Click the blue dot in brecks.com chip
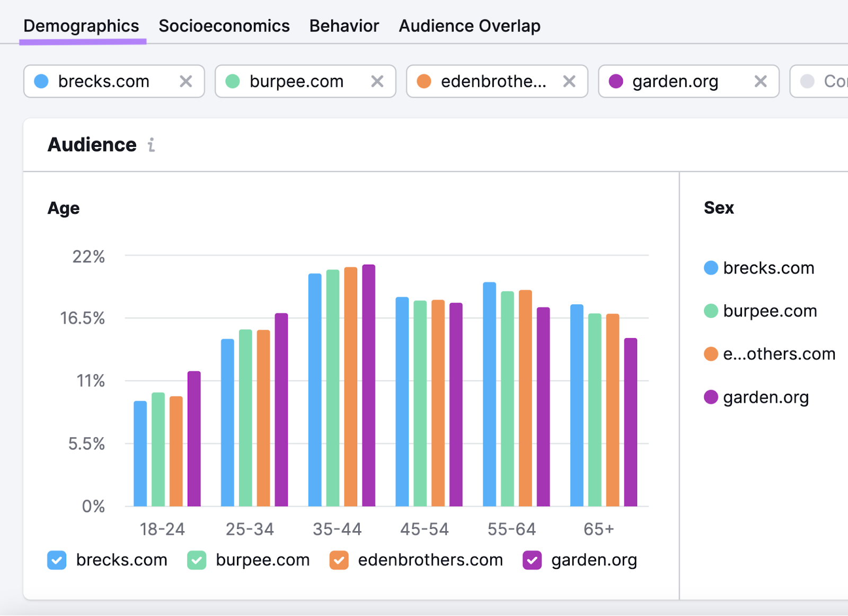 [x=41, y=82]
